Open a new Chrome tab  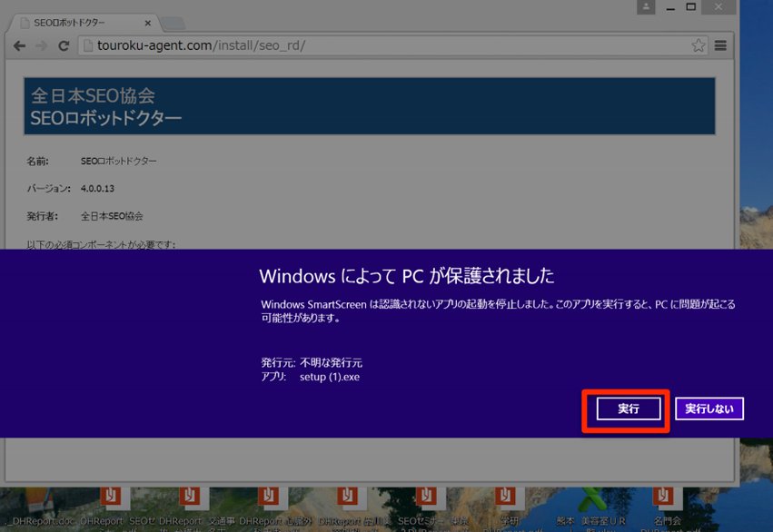click(x=173, y=24)
